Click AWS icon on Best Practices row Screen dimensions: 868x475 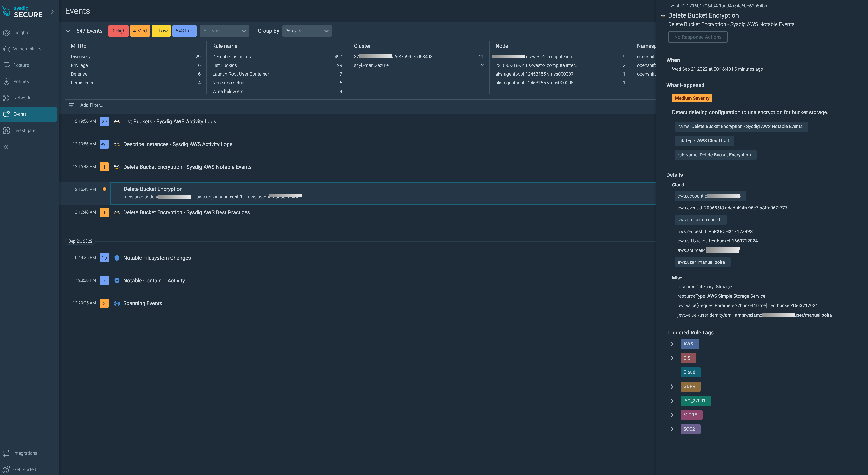117,212
